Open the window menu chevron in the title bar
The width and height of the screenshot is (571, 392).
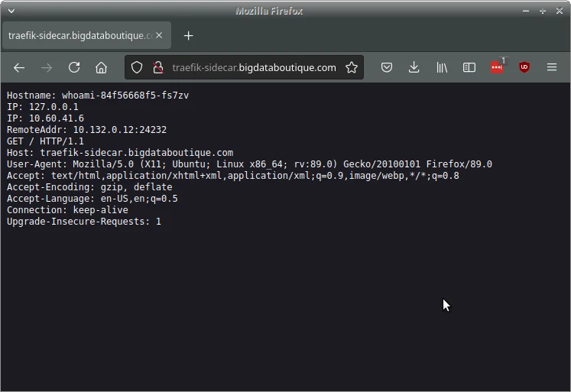11,11
